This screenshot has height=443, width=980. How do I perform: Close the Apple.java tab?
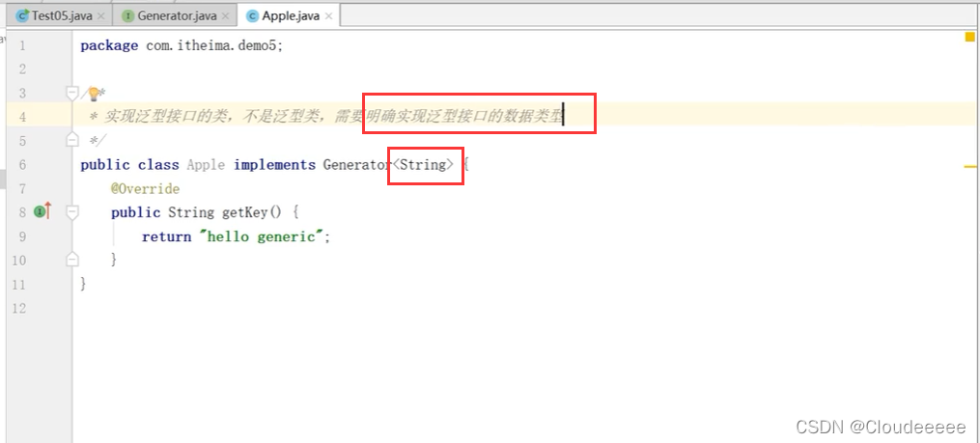(x=328, y=16)
